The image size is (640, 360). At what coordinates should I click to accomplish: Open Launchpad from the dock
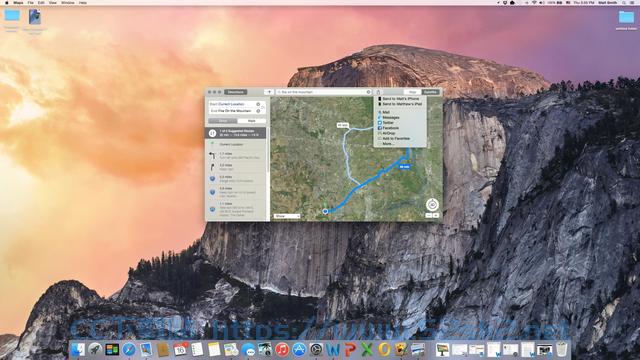coord(95,349)
